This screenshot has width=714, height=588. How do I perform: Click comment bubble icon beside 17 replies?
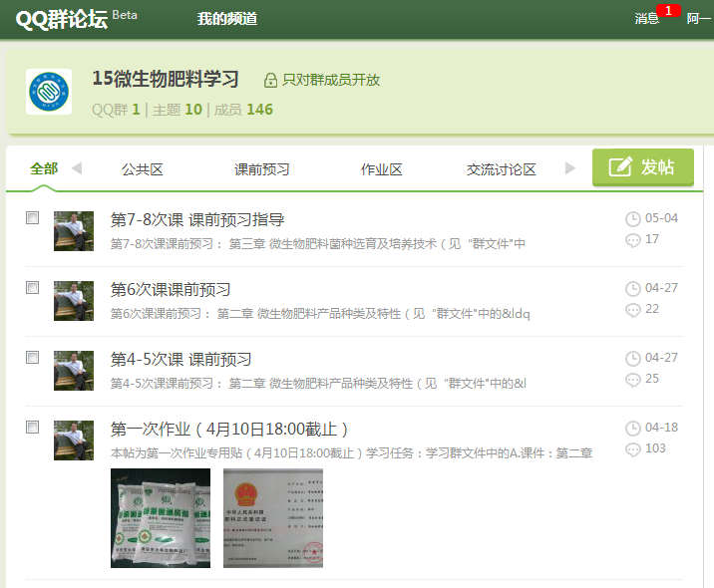coord(632,240)
